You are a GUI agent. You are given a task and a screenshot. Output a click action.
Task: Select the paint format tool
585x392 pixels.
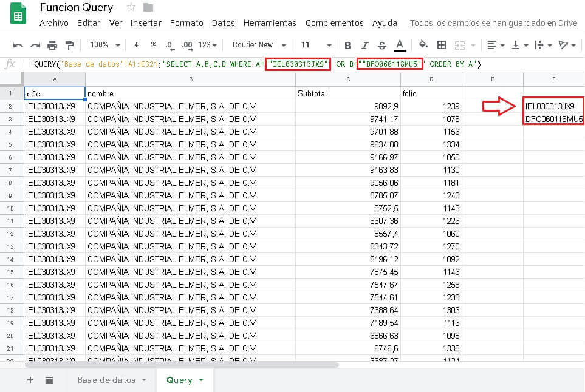coord(69,46)
